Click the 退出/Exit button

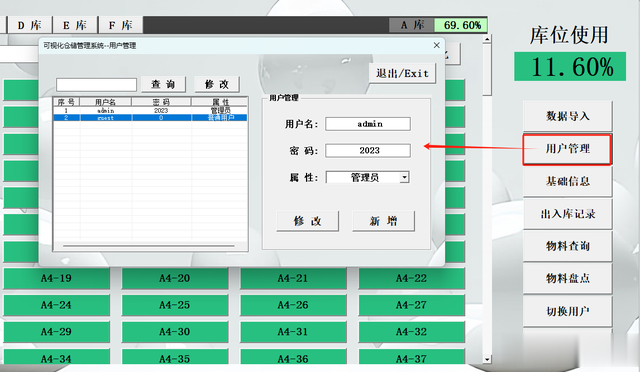click(402, 74)
